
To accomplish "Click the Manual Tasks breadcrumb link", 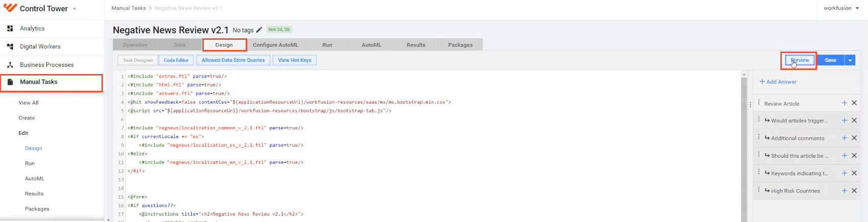I will (x=128, y=8).
